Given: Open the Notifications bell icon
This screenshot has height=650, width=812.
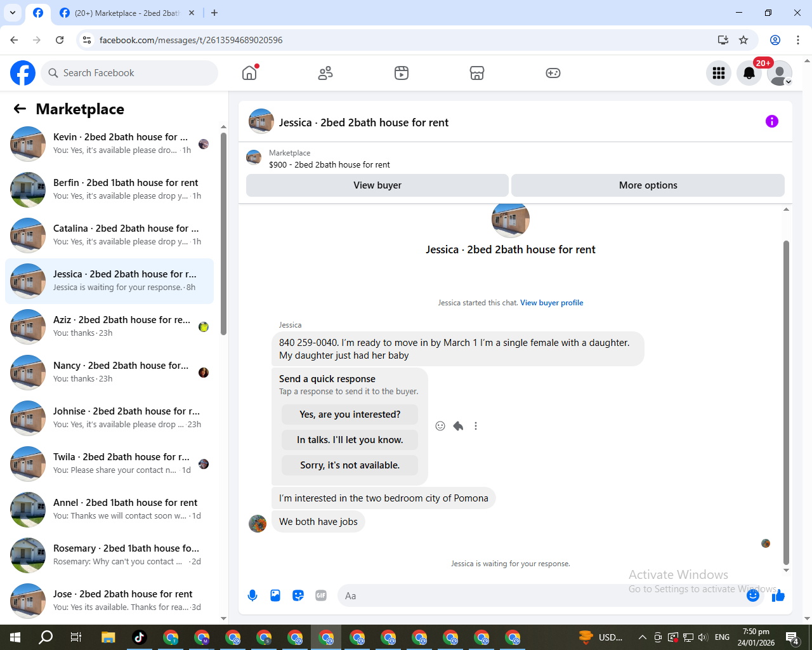Looking at the screenshot, I should point(749,73).
